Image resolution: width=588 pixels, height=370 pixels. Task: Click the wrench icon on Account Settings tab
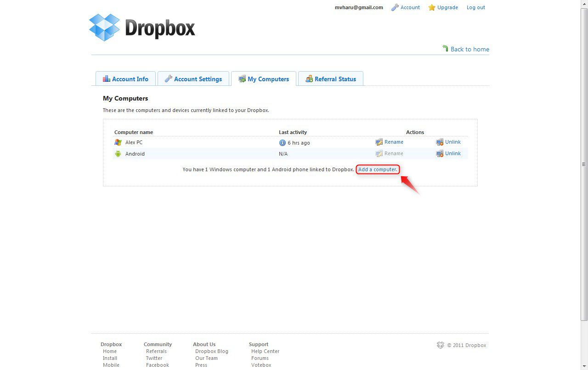(169, 78)
